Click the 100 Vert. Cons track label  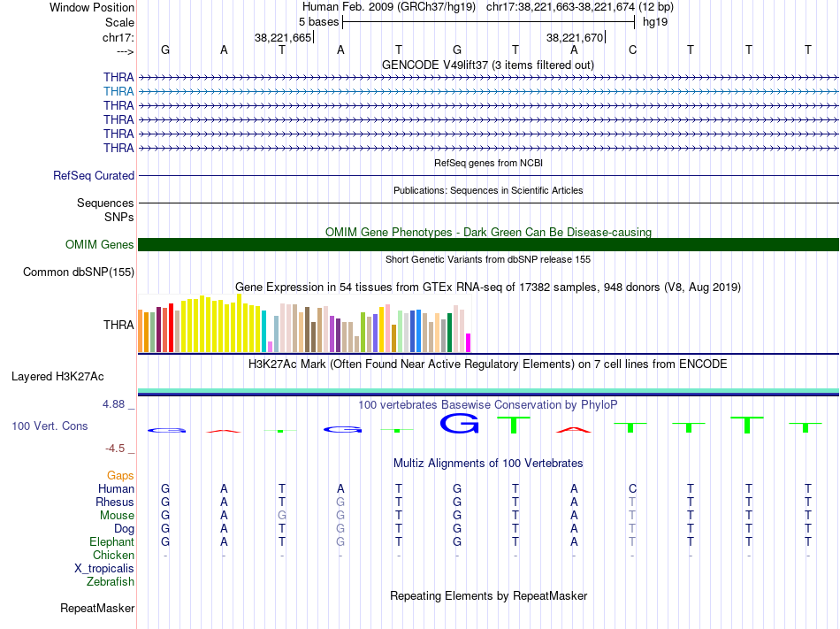(50, 426)
